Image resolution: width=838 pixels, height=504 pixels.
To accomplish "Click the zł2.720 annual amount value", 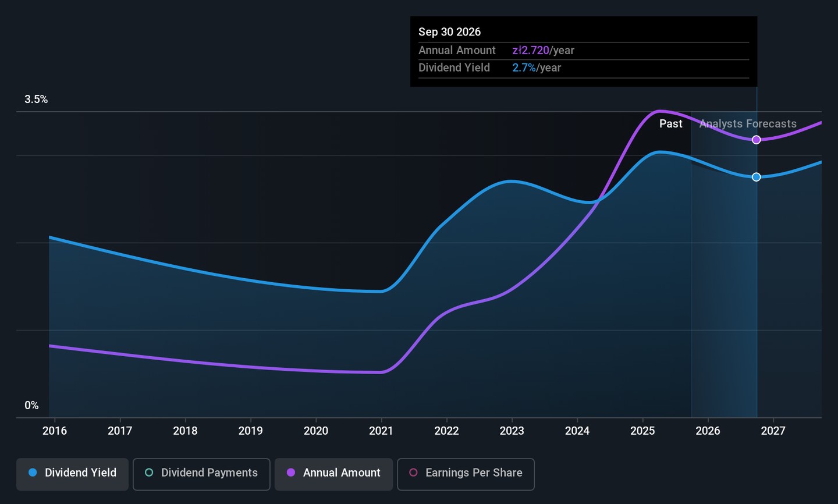I will 530,51.
